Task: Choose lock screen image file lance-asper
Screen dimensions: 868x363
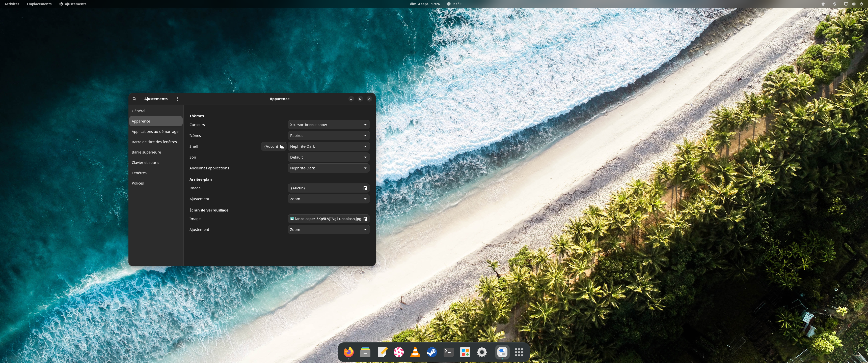Action: (329, 219)
